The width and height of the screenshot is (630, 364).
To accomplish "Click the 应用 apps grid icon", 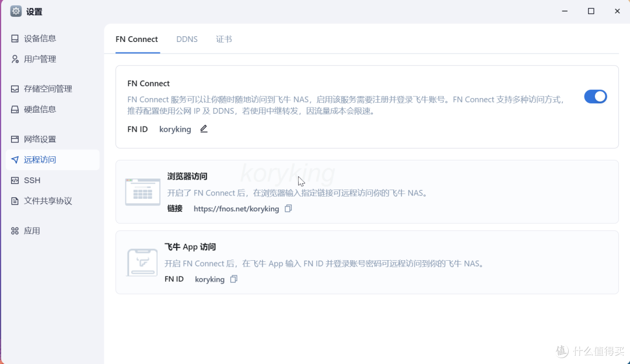I will point(15,230).
